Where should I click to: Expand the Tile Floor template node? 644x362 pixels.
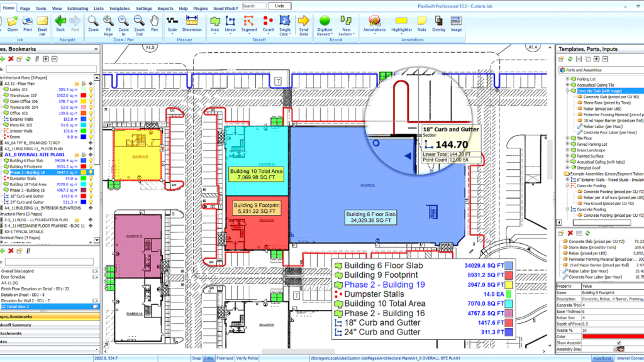(567, 138)
